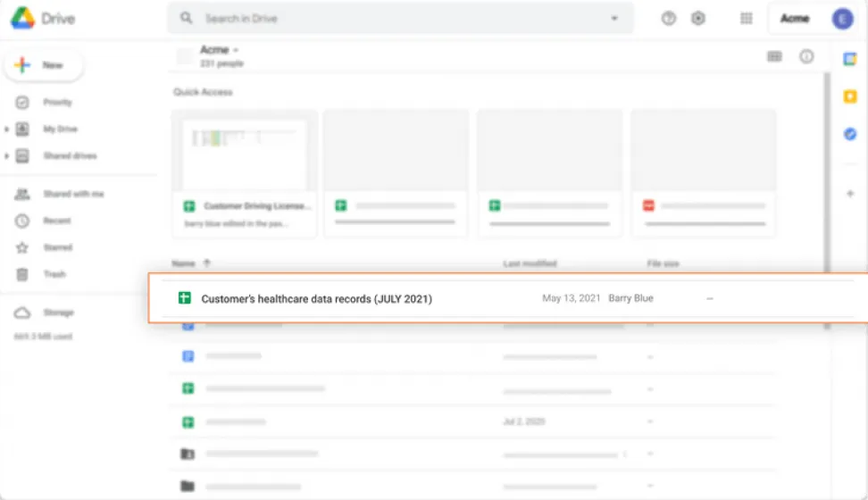Open Shared drives in sidebar
This screenshot has height=500, width=868.
[70, 156]
